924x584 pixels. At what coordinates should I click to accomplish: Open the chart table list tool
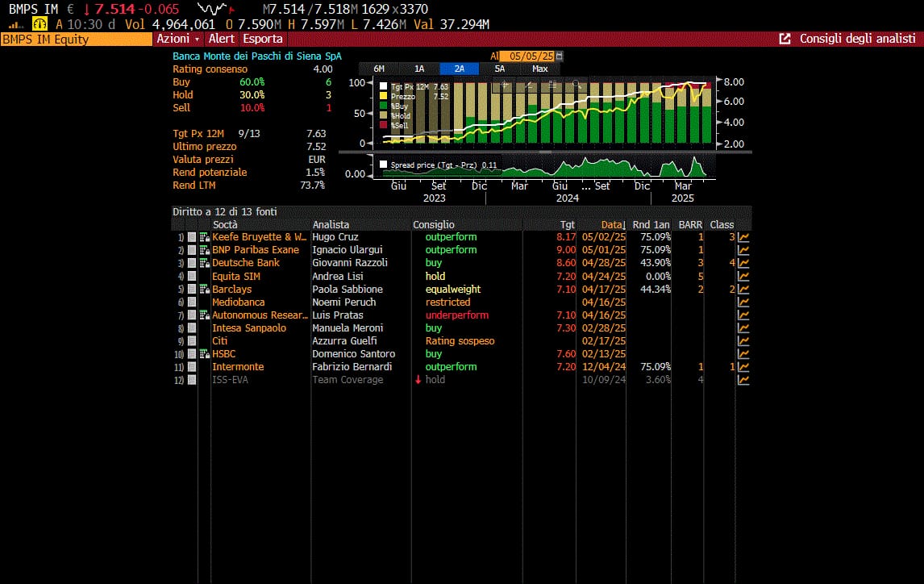552,85
